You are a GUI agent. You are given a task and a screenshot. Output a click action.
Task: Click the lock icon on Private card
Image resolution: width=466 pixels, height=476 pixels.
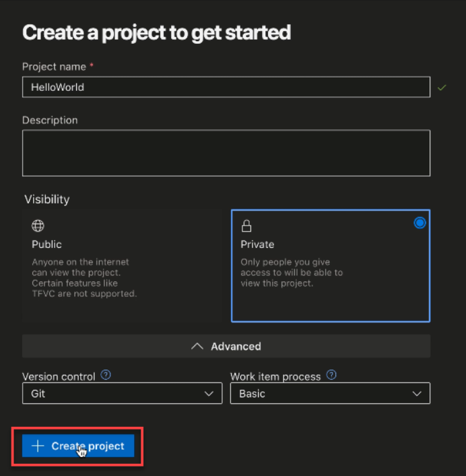pos(246,226)
